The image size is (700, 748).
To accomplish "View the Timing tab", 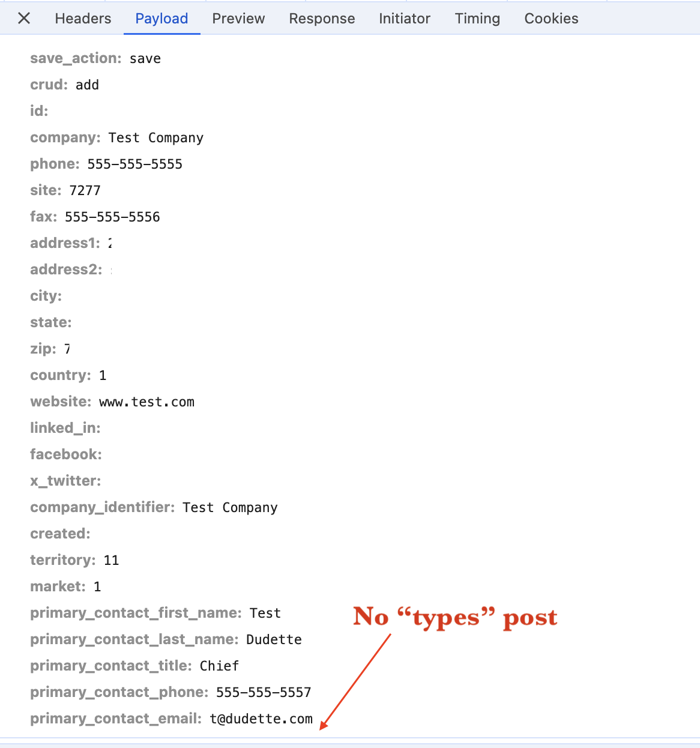I will 477,19.
